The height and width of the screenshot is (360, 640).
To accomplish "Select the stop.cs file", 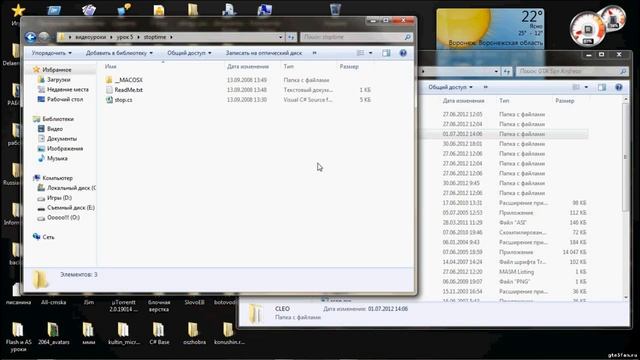I will click(123, 100).
